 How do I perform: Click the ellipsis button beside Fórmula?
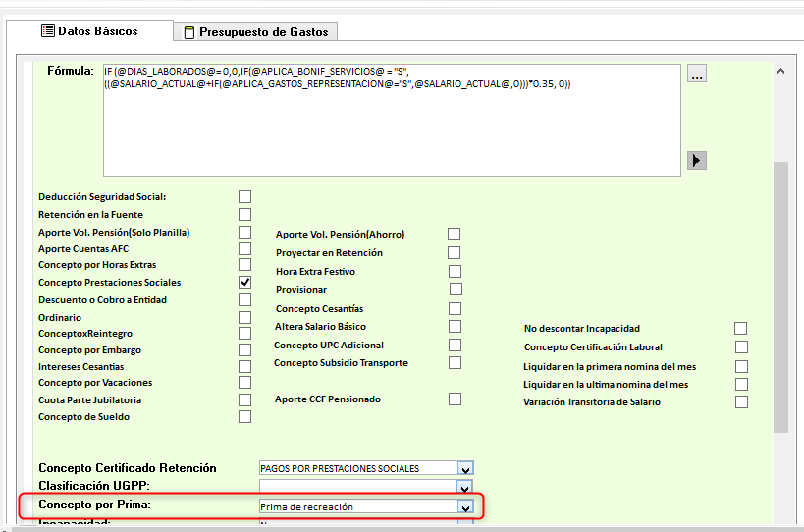point(696,74)
